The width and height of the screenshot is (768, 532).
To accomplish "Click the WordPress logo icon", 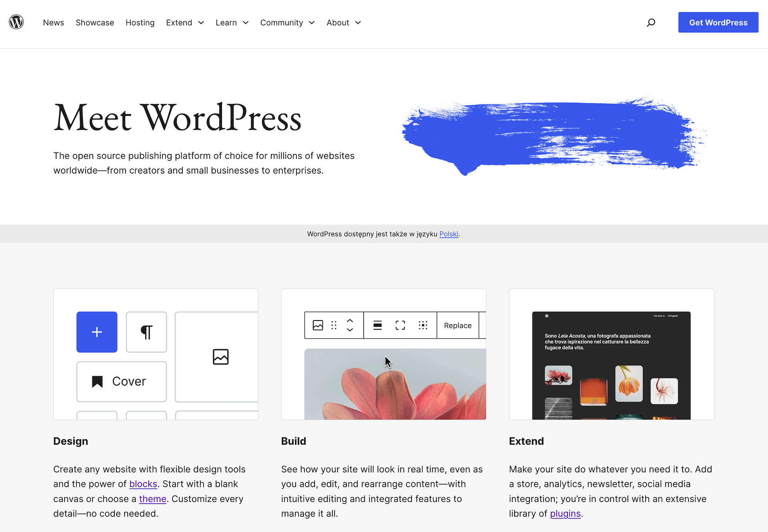I will pyautogui.click(x=16, y=22).
